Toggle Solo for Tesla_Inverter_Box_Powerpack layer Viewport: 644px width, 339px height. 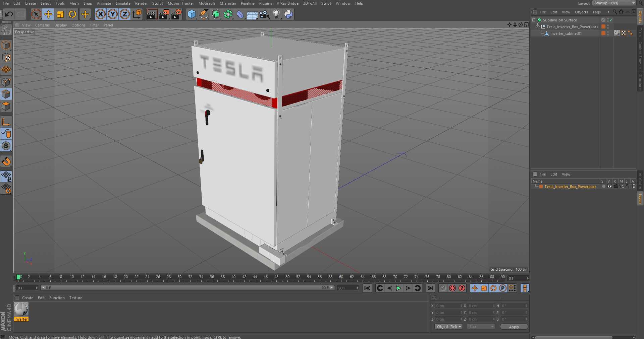(604, 187)
